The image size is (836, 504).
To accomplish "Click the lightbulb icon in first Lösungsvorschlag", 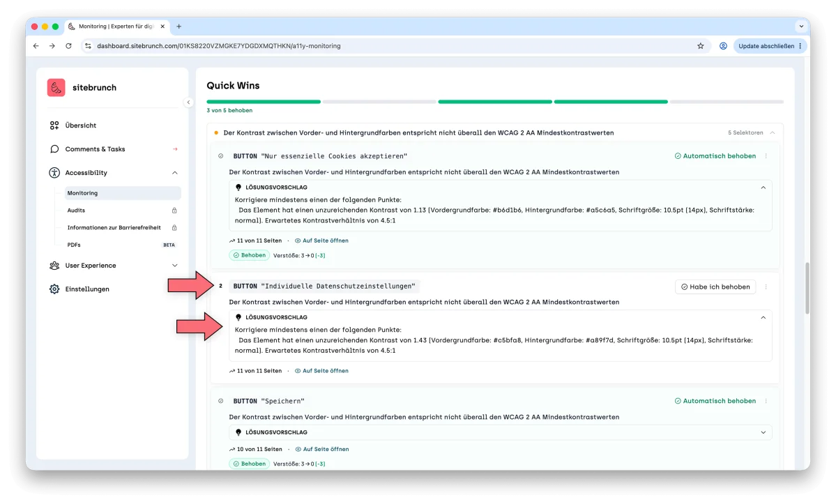I will 238,188.
